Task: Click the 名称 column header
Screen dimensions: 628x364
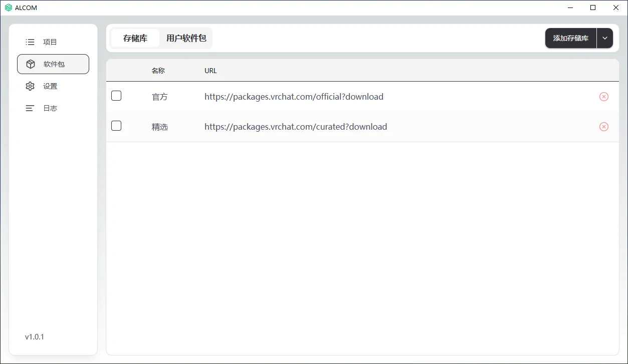Action: click(158, 71)
